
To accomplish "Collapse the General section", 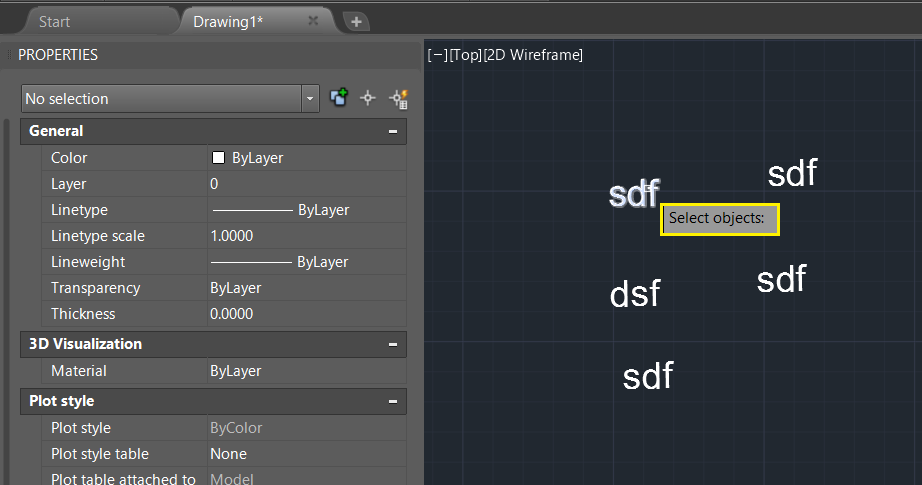I will (393, 132).
